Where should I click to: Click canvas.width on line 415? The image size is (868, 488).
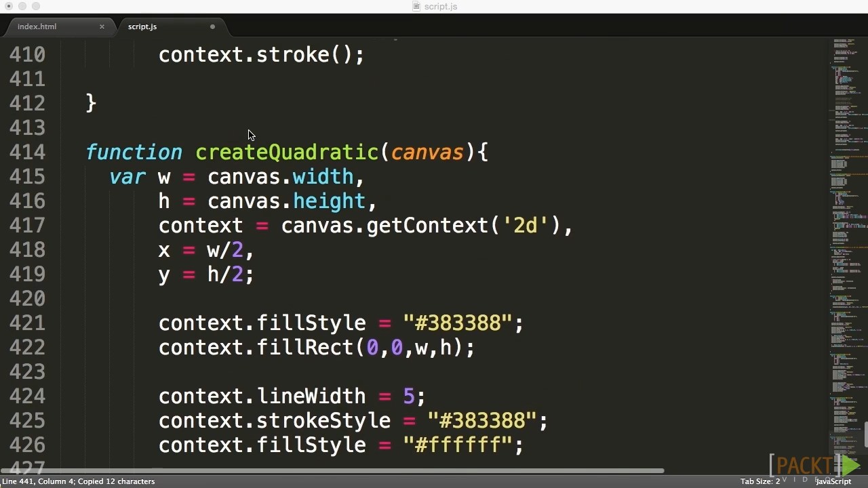pyautogui.click(x=281, y=176)
